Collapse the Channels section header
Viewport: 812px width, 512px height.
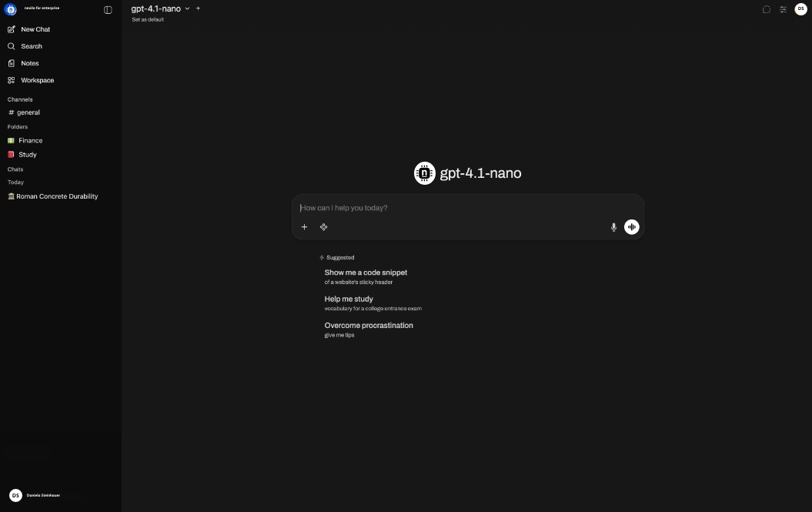(x=20, y=99)
